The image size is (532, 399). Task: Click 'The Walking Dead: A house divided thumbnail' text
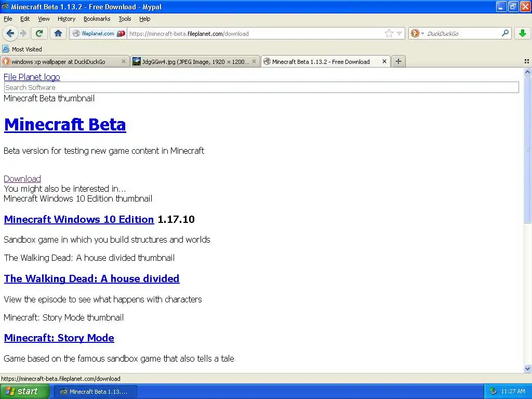89,258
